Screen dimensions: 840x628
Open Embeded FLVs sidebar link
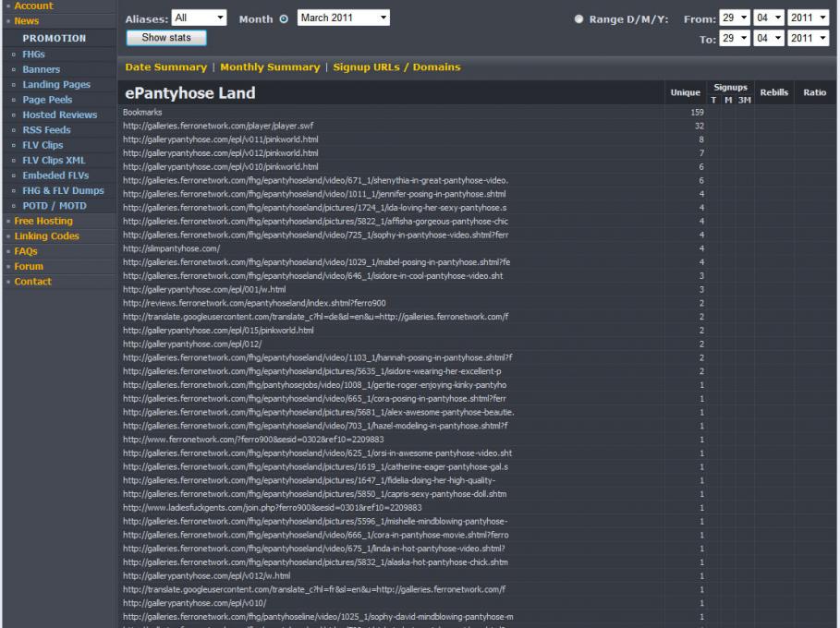coord(55,175)
